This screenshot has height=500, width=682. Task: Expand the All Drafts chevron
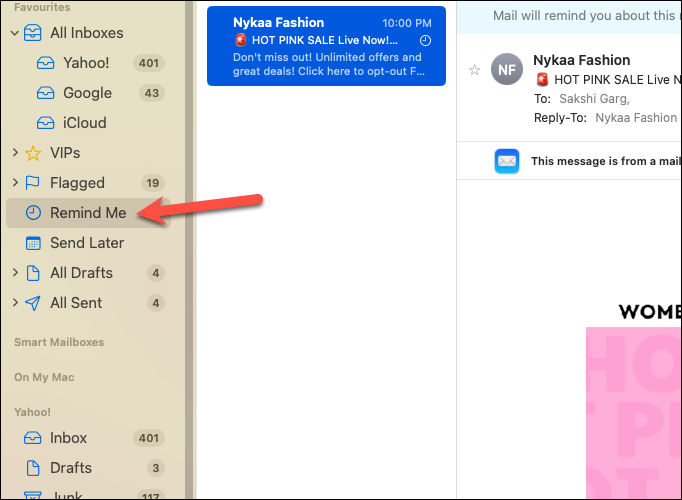[x=15, y=273]
